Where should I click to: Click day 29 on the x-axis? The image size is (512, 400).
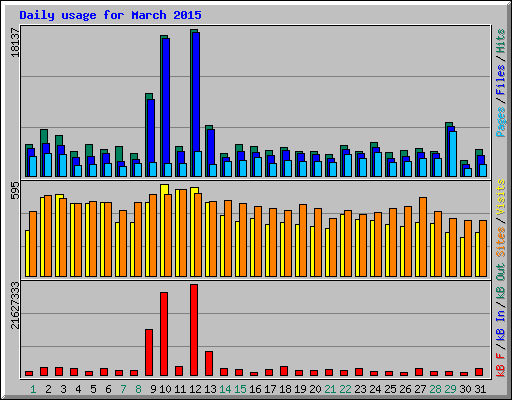[x=450, y=389]
